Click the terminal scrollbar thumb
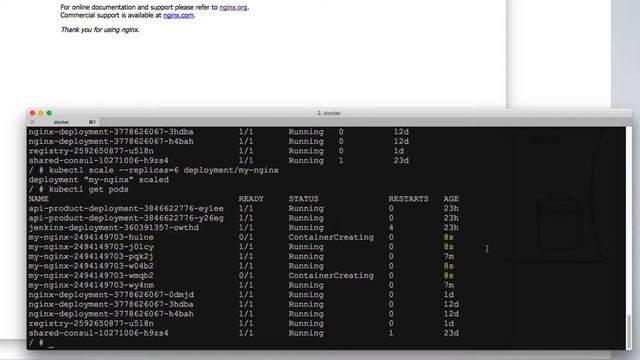Viewport: 640px width, 360px height. pos(629,331)
